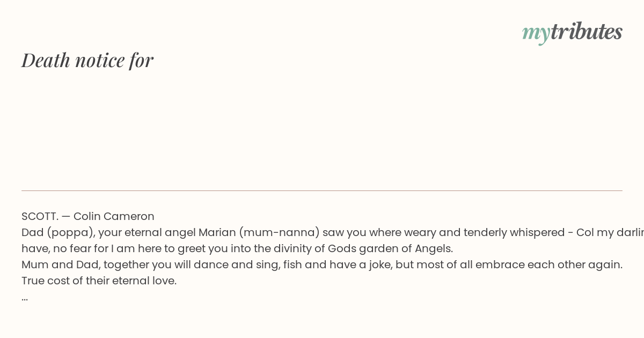644x338 pixels.
Task: Click the phrase 'Gods garden of Angels'
Action: pyautogui.click(x=390, y=248)
